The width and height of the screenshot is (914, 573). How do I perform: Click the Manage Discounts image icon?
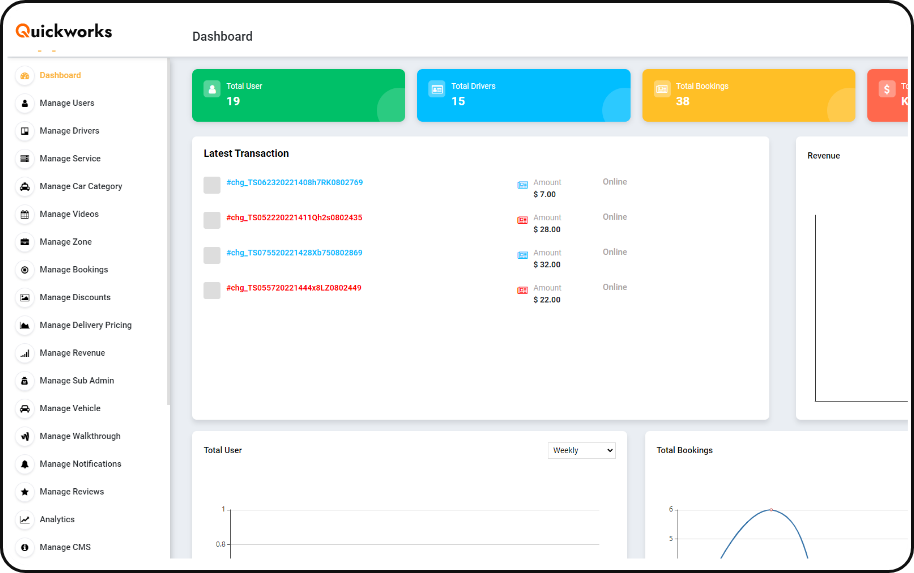click(x=24, y=297)
